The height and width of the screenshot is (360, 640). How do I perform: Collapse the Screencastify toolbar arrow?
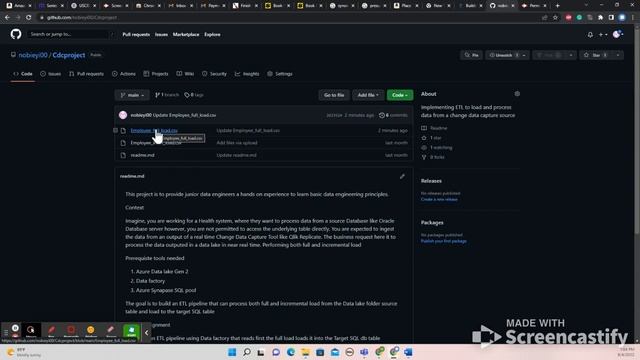pos(147,333)
